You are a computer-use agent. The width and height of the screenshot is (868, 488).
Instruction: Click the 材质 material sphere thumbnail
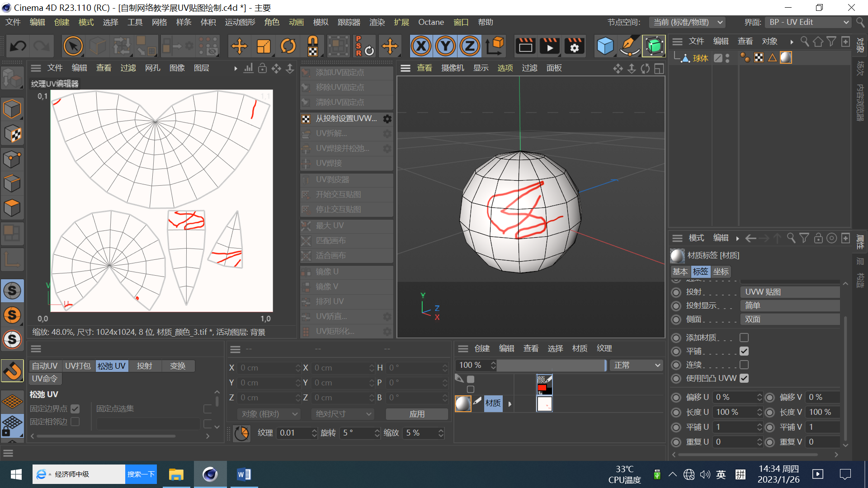coord(462,404)
